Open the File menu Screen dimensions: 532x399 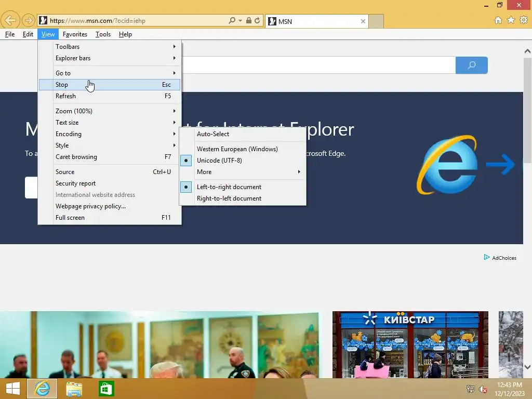click(10, 34)
